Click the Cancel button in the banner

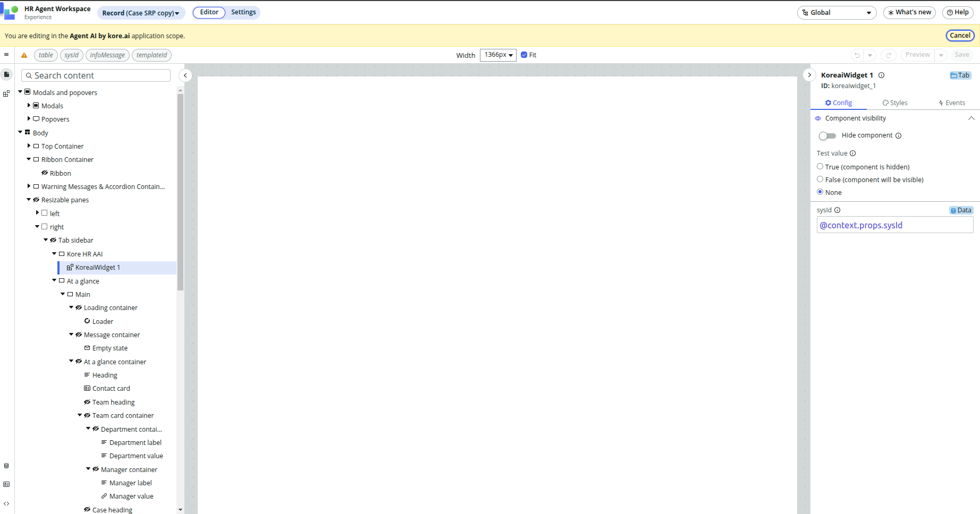(x=960, y=36)
